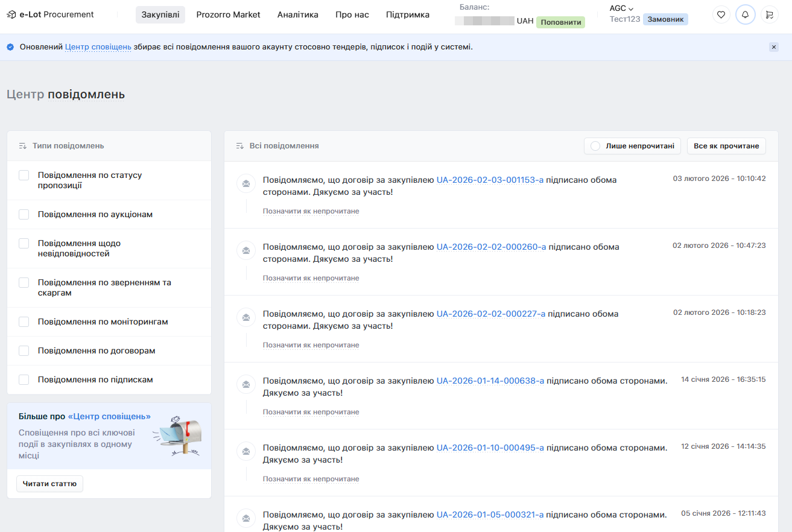Check Повідомлення по аукціонам checkbox
This screenshot has width=792, height=532.
pyautogui.click(x=24, y=215)
